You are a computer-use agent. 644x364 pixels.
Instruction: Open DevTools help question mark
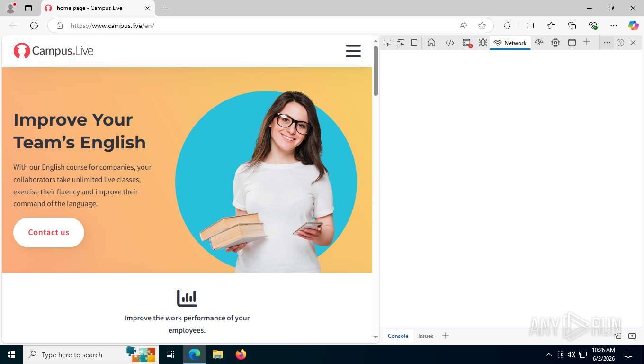coord(620,43)
